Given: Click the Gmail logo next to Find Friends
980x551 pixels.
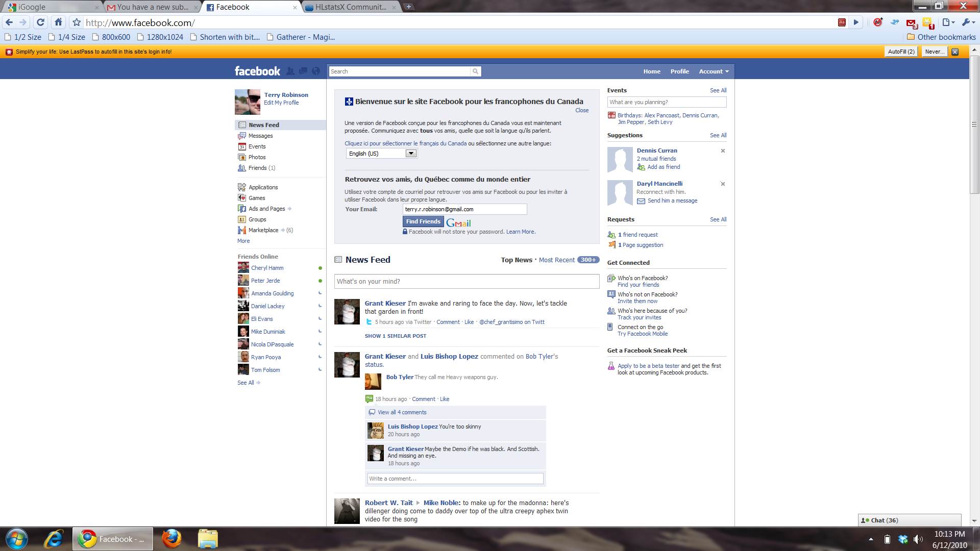Looking at the screenshot, I should [458, 223].
